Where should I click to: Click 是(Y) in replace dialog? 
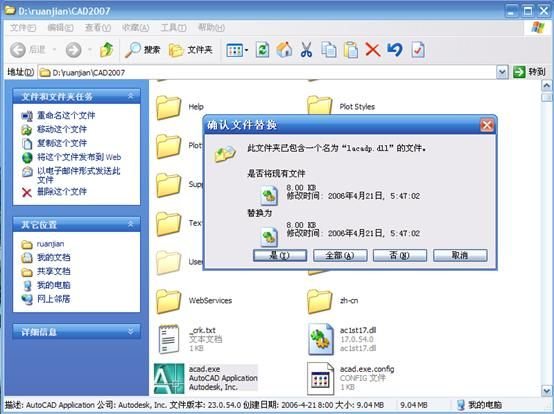[280, 255]
